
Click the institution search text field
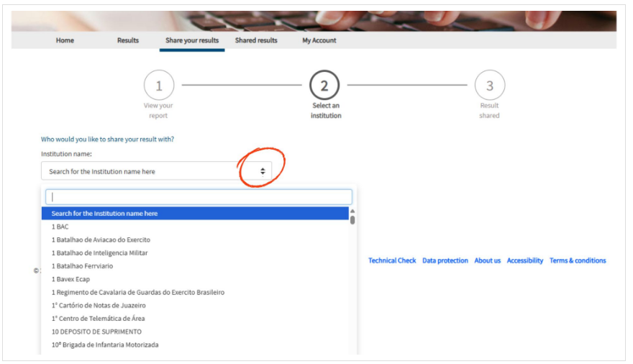199,197
